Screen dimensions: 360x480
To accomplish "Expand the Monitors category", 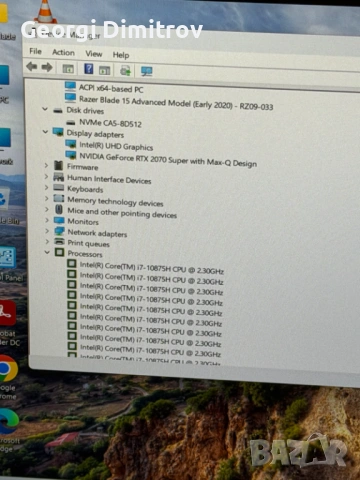I will [x=47, y=220].
